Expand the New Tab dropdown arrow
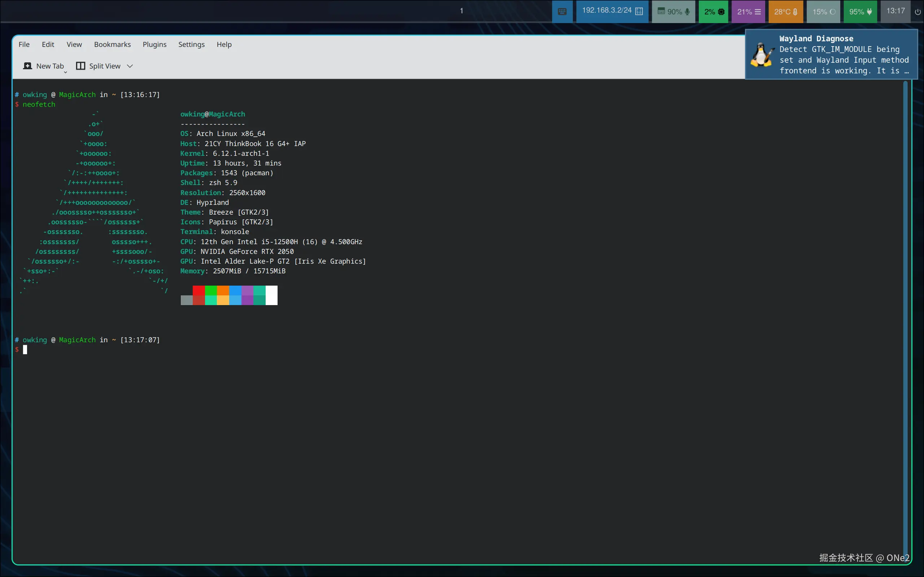 pos(65,72)
